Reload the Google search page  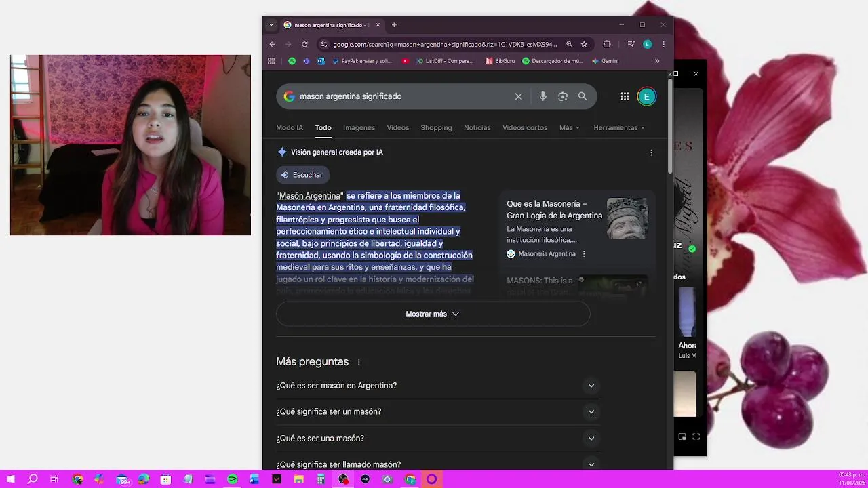click(304, 44)
